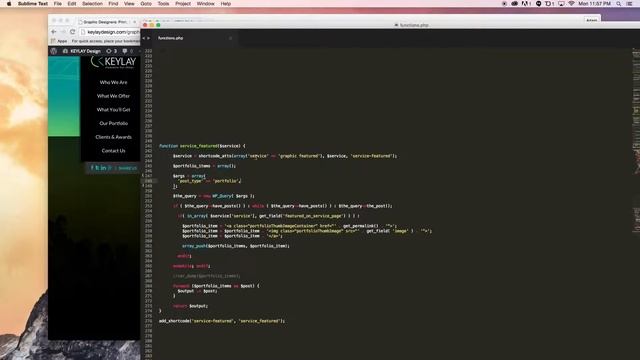The image size is (640, 360).
Task: Click the return $output line
Action: (x=190, y=306)
